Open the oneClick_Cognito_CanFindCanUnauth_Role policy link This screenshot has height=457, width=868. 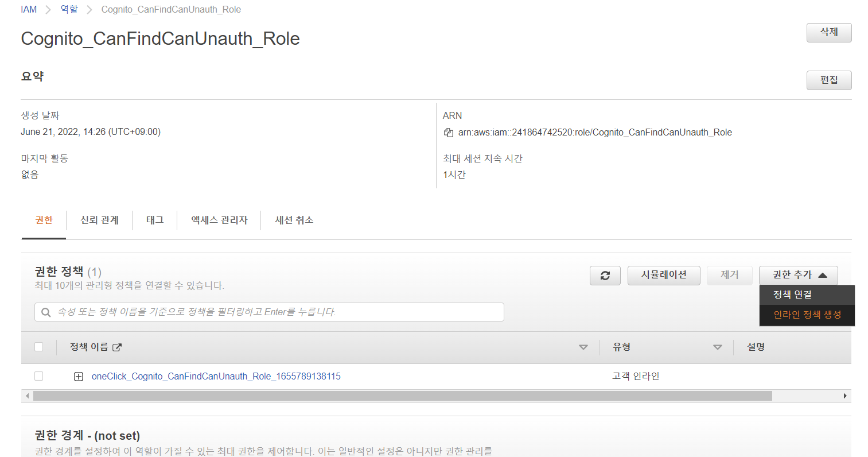pyautogui.click(x=216, y=377)
